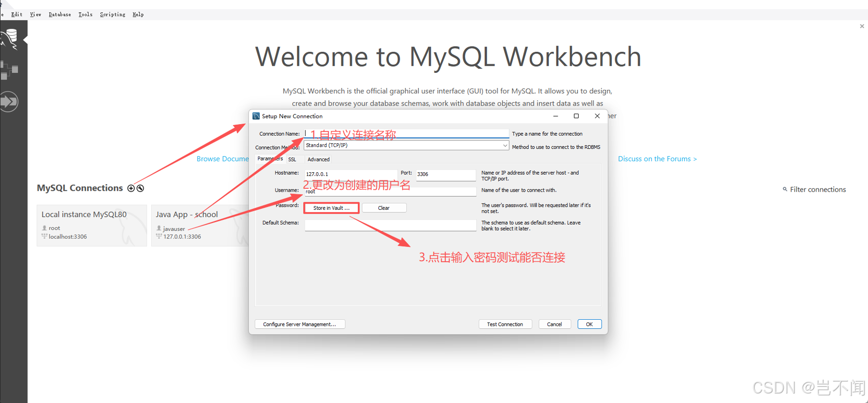Image resolution: width=868 pixels, height=403 pixels.
Task: Clear the stored password
Action: (384, 208)
